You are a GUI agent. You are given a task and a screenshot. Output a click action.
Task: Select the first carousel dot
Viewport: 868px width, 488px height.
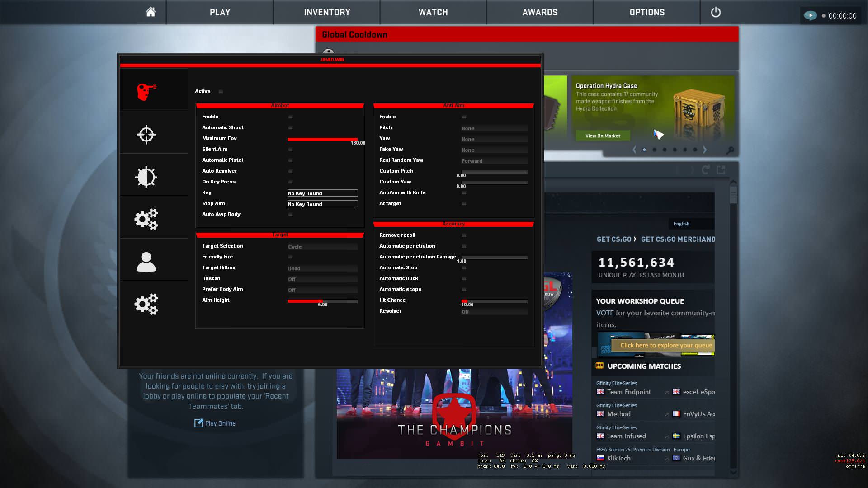coord(644,150)
